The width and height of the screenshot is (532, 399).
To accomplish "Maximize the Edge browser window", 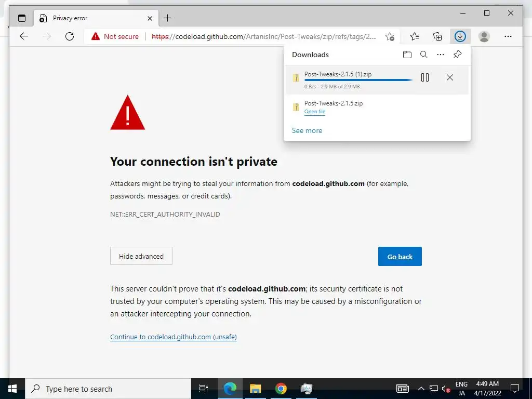I will pyautogui.click(x=487, y=13).
